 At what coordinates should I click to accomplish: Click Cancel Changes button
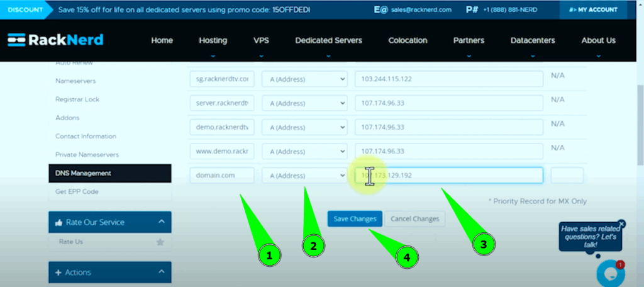tap(415, 219)
